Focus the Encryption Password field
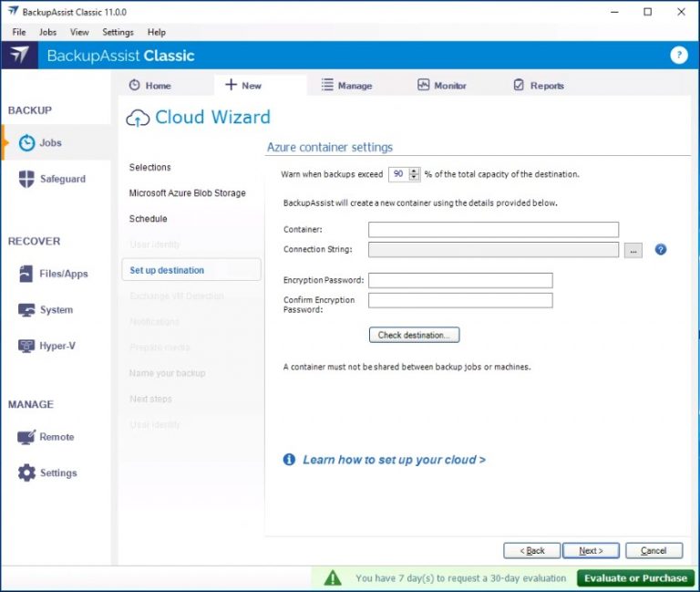This screenshot has height=592, width=700. [x=460, y=280]
